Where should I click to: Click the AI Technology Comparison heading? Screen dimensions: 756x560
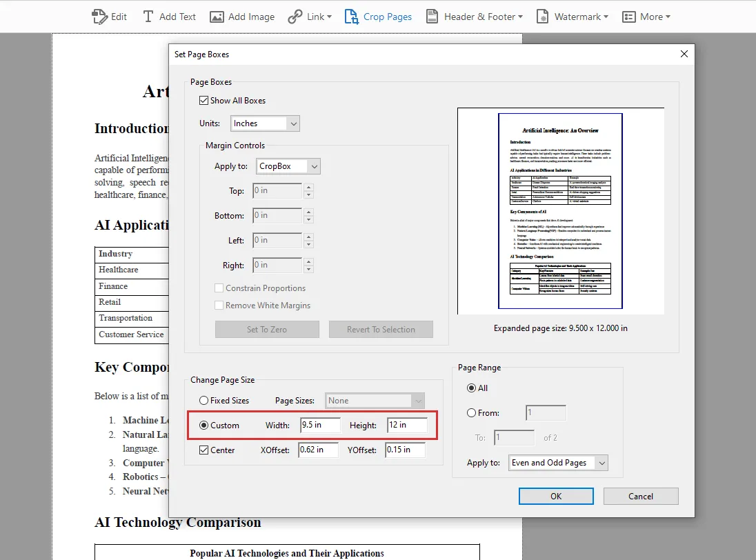click(178, 522)
